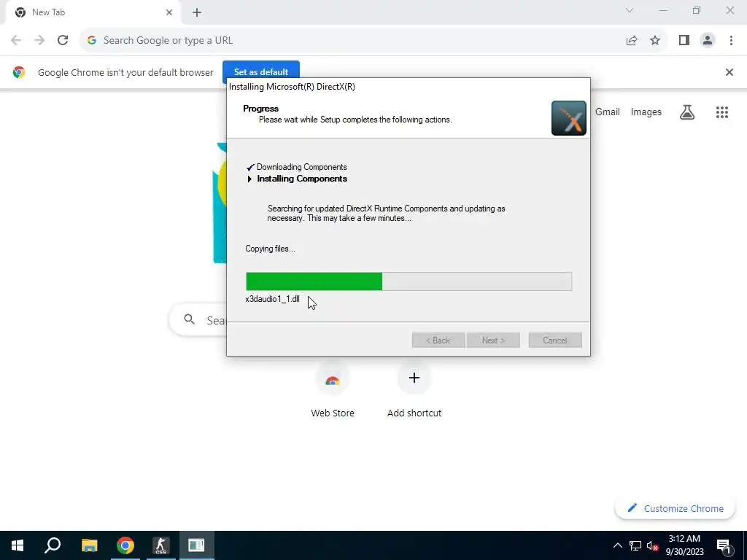Open Chrome profile avatar
Viewport: 747px width, 560px height.
(x=708, y=41)
